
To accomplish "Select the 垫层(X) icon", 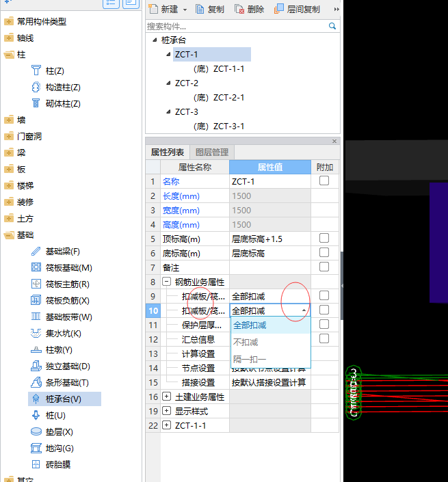I will coord(36,431).
